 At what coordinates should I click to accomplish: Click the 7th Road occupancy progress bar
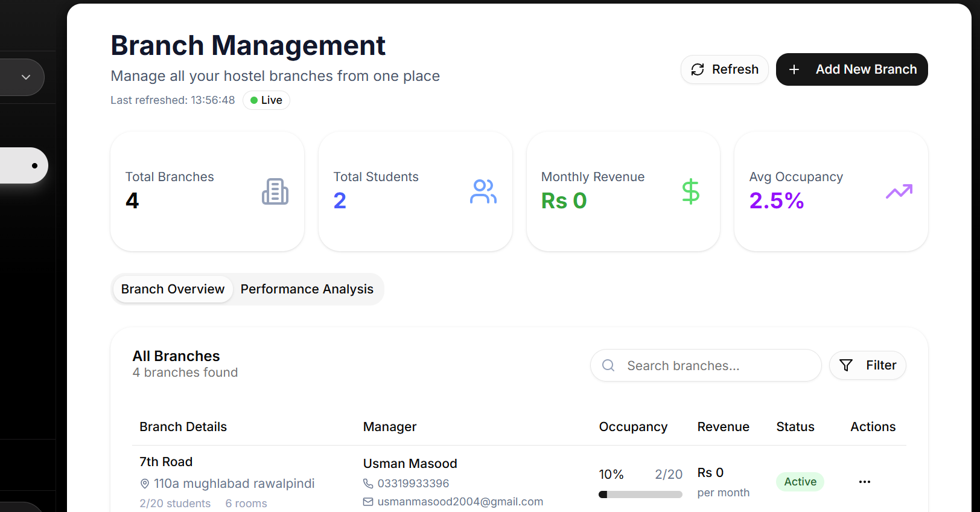[x=640, y=494]
